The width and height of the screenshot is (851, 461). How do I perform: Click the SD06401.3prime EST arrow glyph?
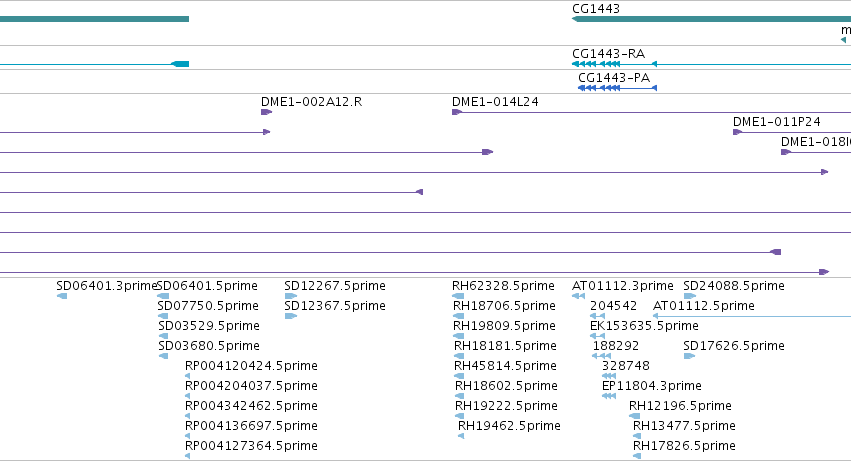pos(62,296)
